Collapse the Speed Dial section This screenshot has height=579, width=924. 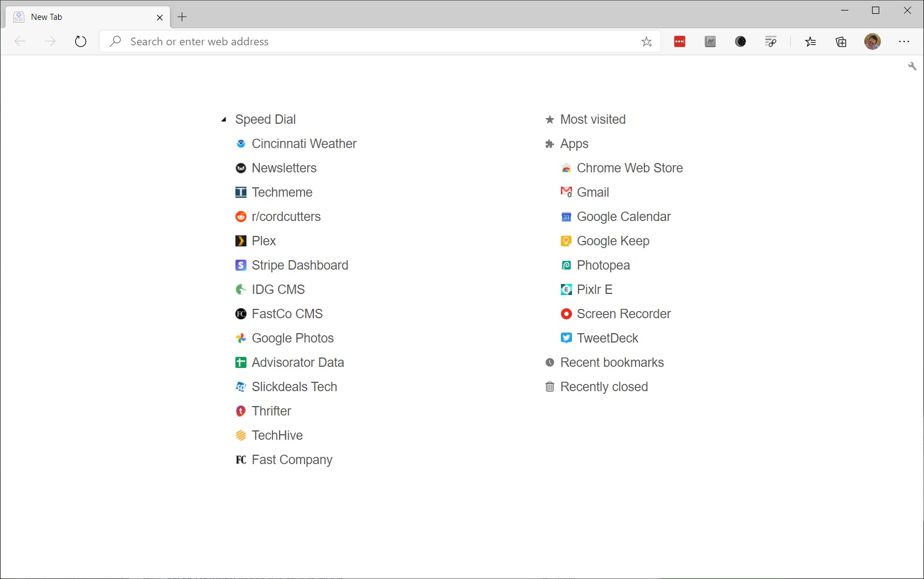[223, 119]
